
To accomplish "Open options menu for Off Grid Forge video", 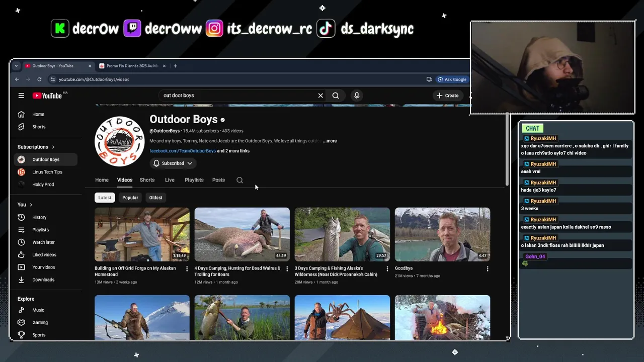I will (187, 269).
